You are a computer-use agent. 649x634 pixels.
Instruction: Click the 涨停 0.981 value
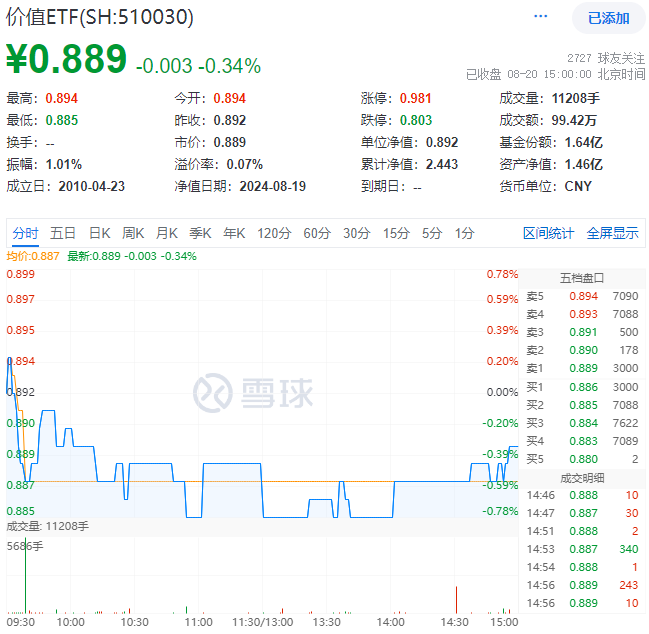[x=416, y=98]
